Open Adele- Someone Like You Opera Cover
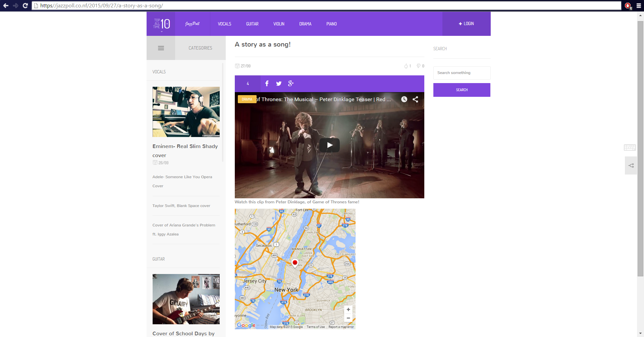Image resolution: width=644 pixels, height=337 pixels. tap(182, 181)
